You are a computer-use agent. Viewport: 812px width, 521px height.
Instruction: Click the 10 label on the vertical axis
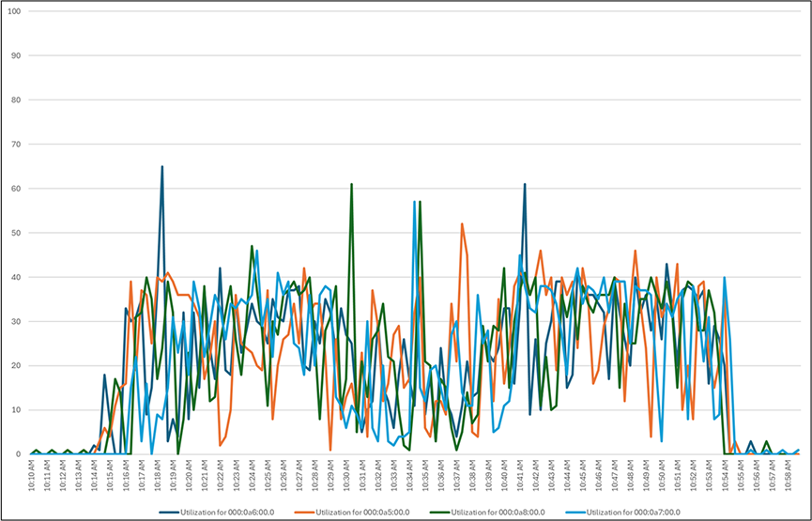[17, 409]
